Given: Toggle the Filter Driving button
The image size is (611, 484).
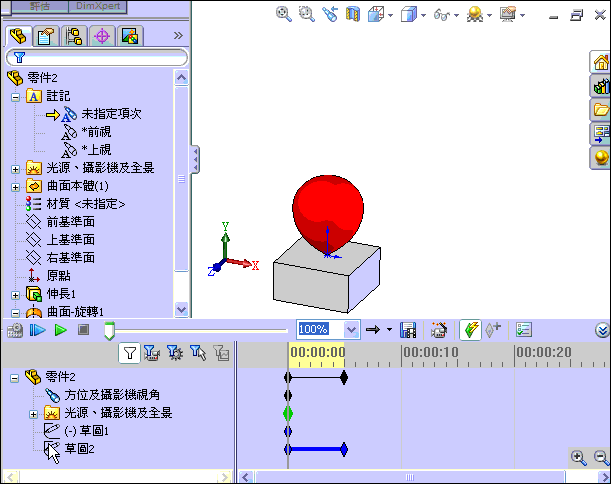Looking at the screenshot, I should (175, 353).
